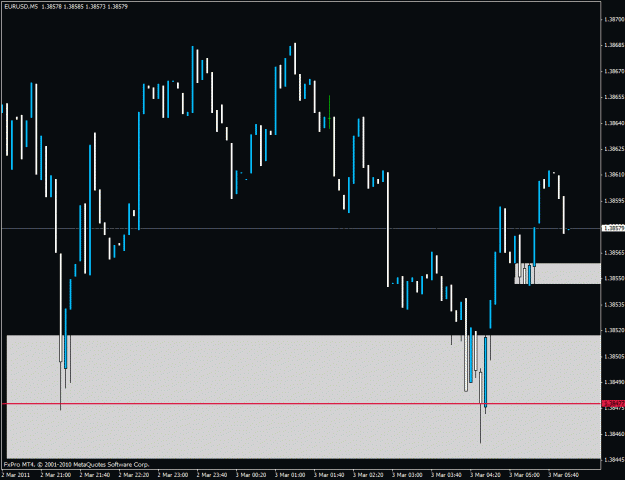Viewport: 625px width, 480px height.
Task: Click the 1.38625 price axis label
Action: (614, 149)
